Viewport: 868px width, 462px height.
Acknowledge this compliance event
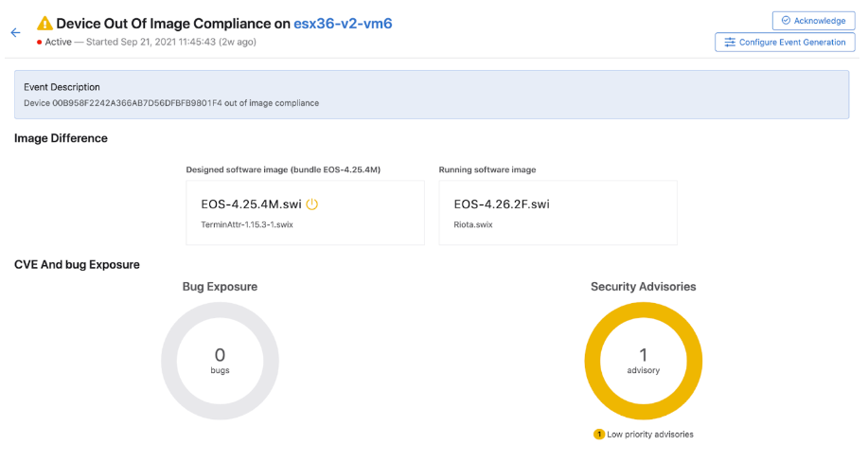tap(813, 21)
